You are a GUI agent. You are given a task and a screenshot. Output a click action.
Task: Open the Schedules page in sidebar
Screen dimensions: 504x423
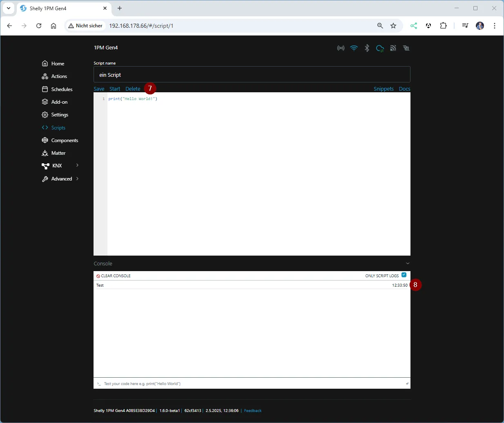pyautogui.click(x=62, y=89)
